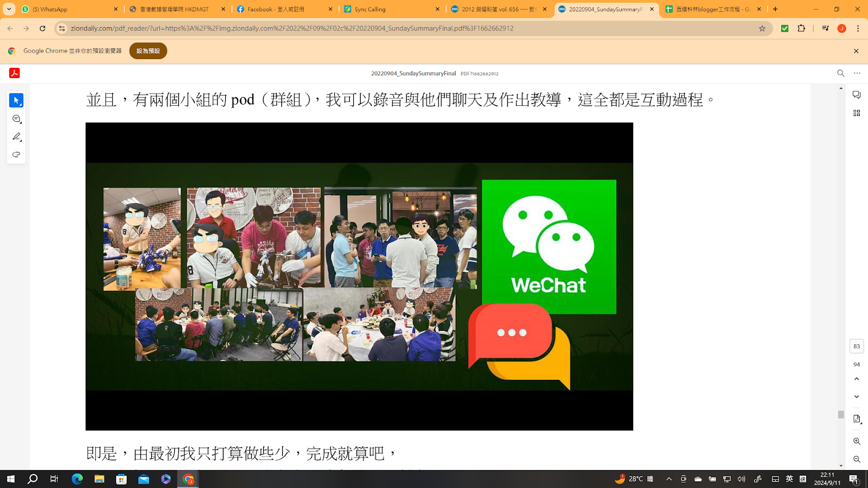
Task: Zoom in on the PDF
Action: tap(857, 441)
